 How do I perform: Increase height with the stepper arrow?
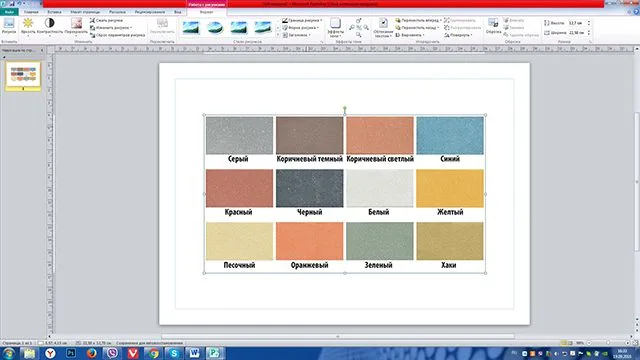589,22
